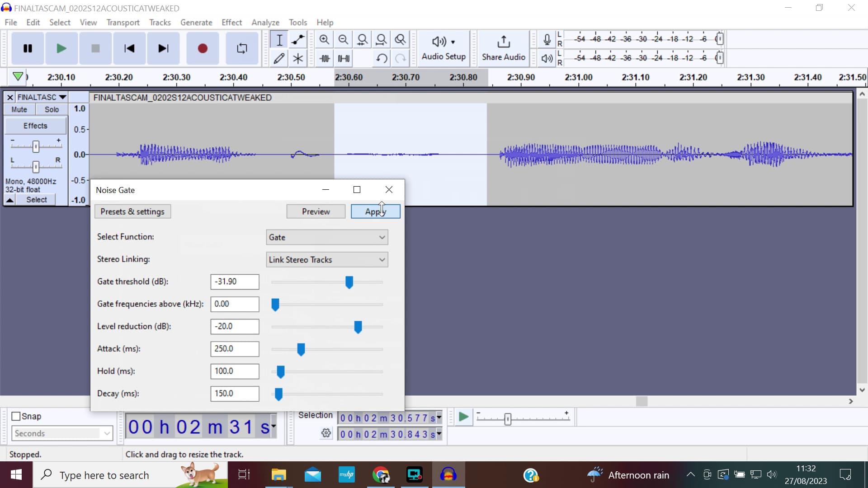This screenshot has width=868, height=488.
Task: Click the track gain slider
Action: 36,146
